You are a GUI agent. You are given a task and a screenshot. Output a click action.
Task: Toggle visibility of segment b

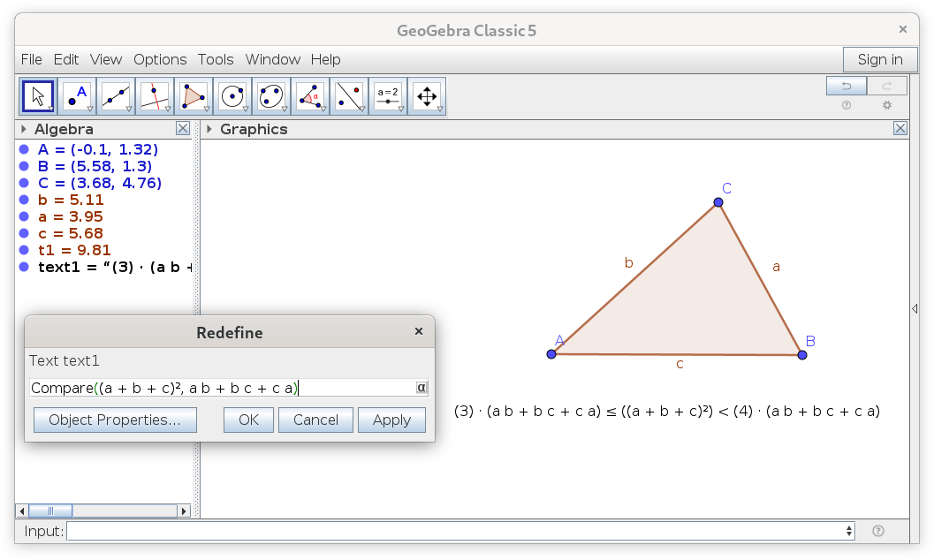pos(24,200)
